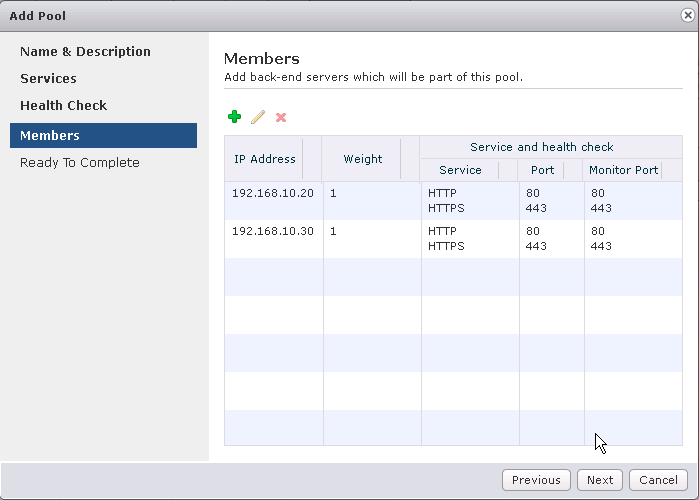Select the member row 192.168.10.20
Viewport: 699px width, 500px height.
[453, 201]
